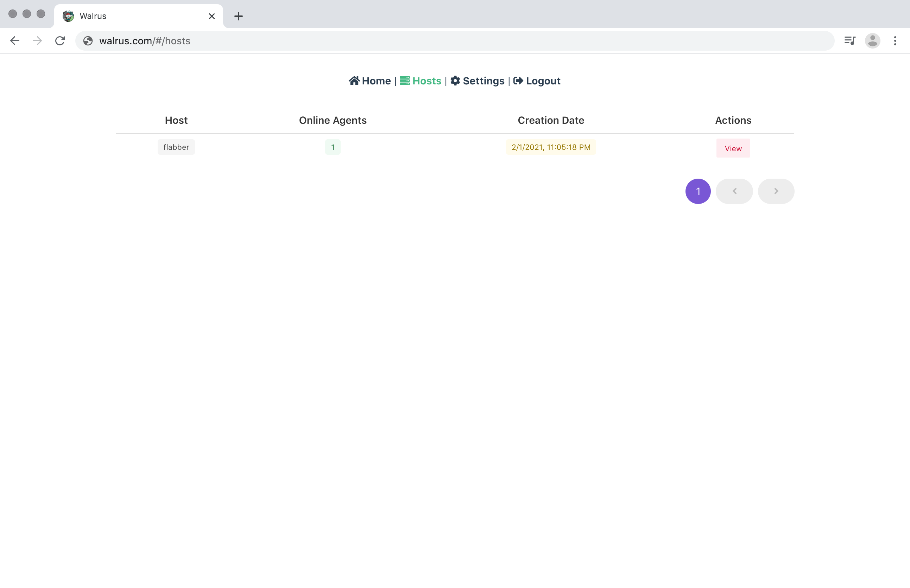The image size is (910, 588).
Task: Go to previous page chevron
Action: (734, 191)
